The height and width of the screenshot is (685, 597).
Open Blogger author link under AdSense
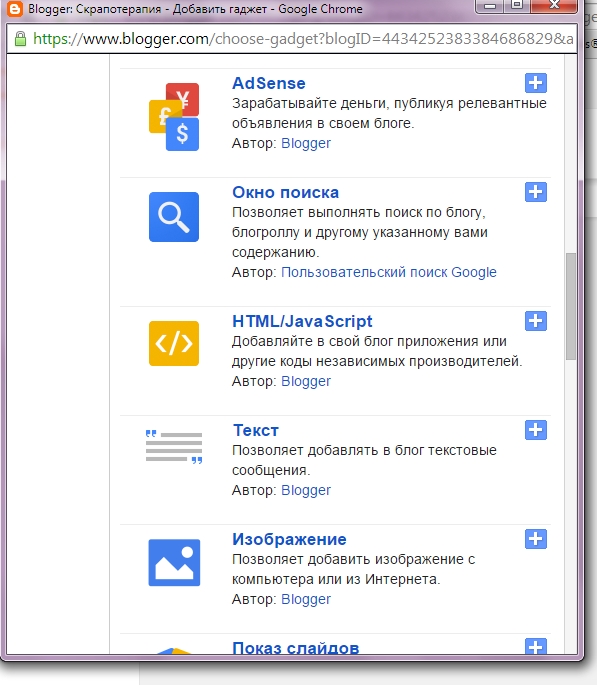point(306,143)
